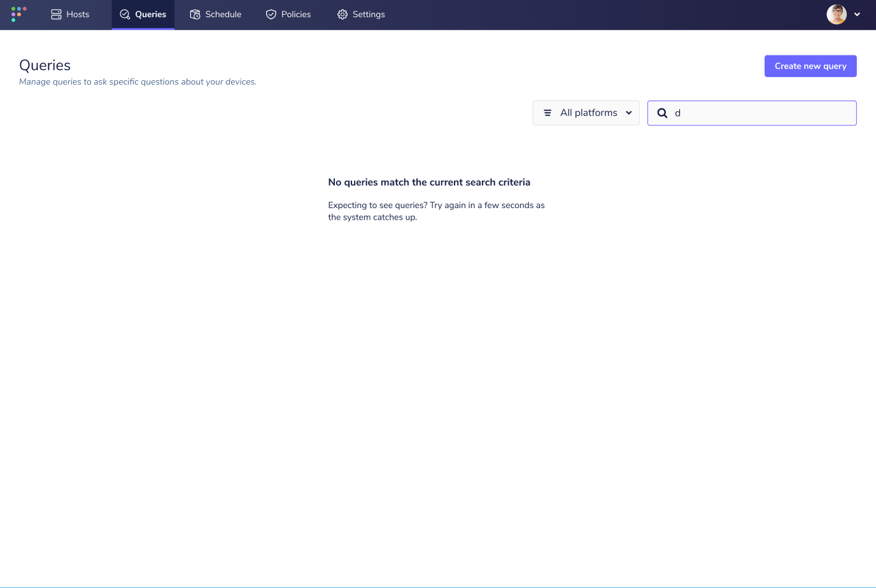
Task: Select the Hosts navigation icon
Action: click(56, 14)
